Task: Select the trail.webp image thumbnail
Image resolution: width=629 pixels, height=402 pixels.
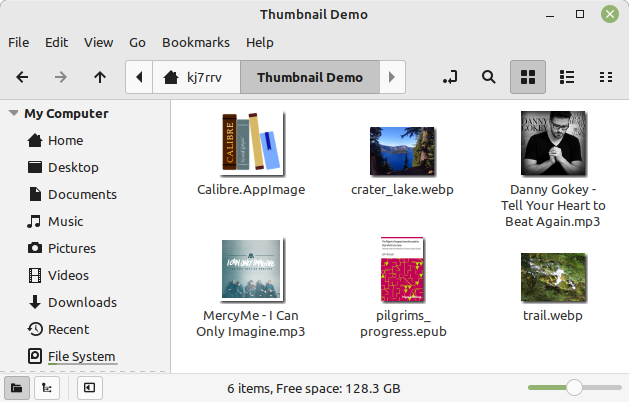Action: [553, 277]
